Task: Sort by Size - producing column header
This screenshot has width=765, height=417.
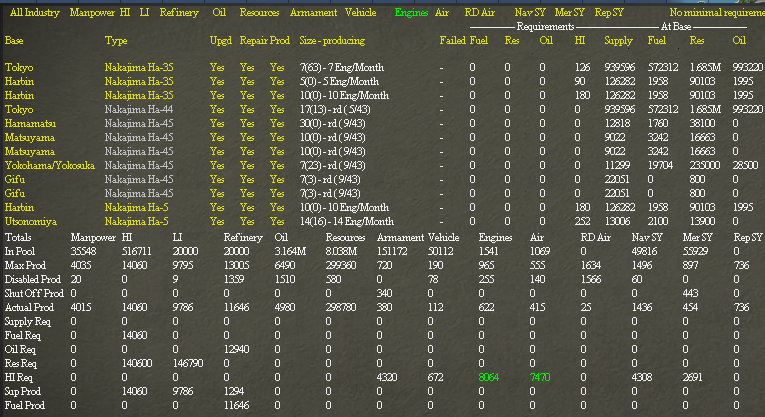Action: pyautogui.click(x=332, y=40)
